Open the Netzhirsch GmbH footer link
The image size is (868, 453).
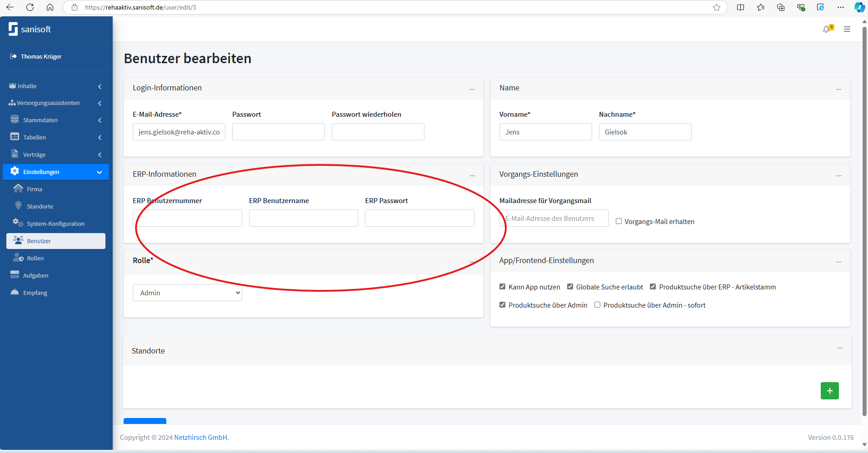201,437
